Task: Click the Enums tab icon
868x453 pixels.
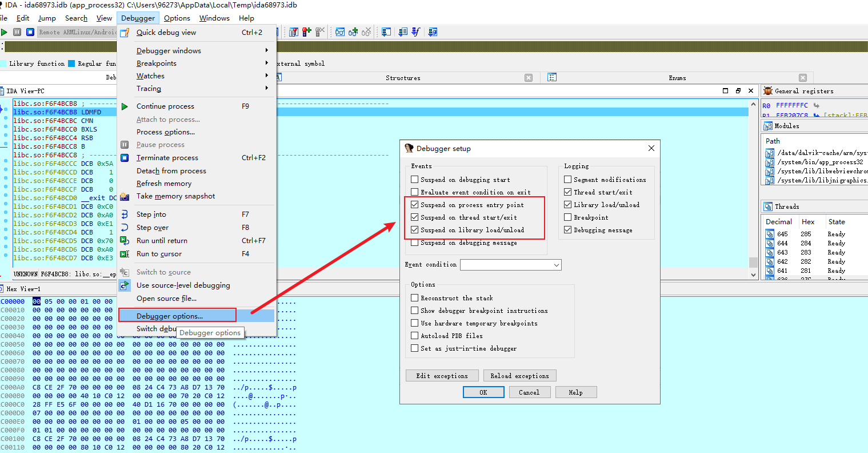Action: pyautogui.click(x=552, y=77)
